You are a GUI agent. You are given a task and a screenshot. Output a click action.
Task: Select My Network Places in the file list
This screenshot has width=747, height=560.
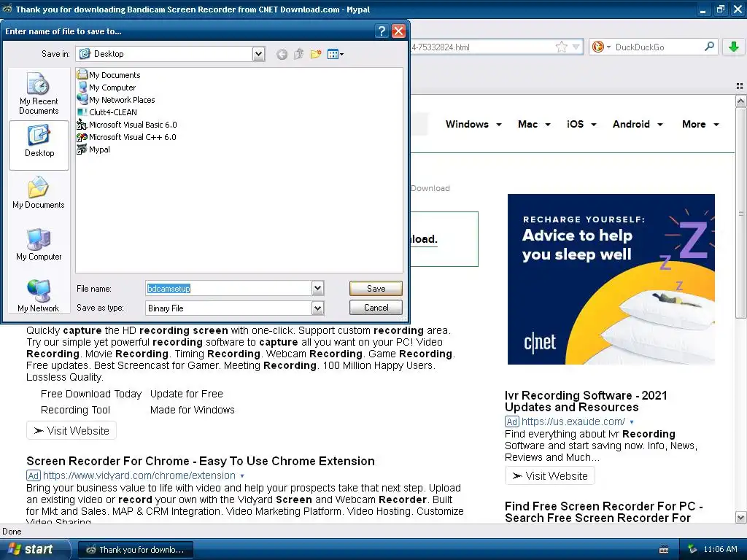pos(116,99)
